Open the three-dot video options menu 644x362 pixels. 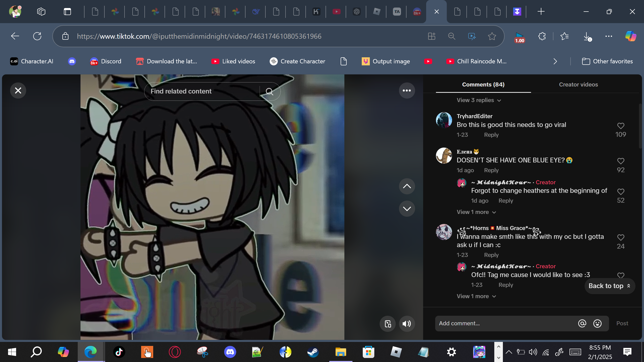point(407,90)
